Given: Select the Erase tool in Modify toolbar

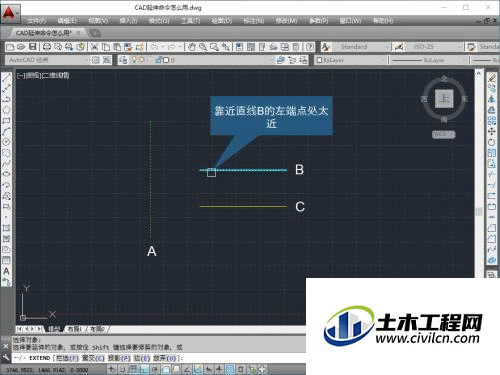Looking at the screenshot, I should click(492, 78).
